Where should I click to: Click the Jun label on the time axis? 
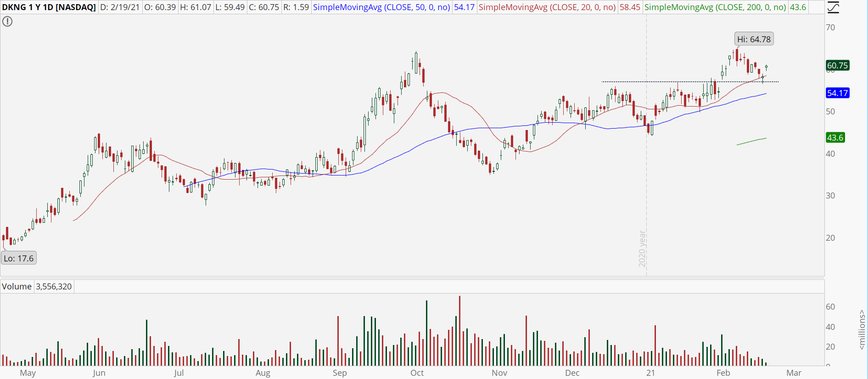coord(99,373)
